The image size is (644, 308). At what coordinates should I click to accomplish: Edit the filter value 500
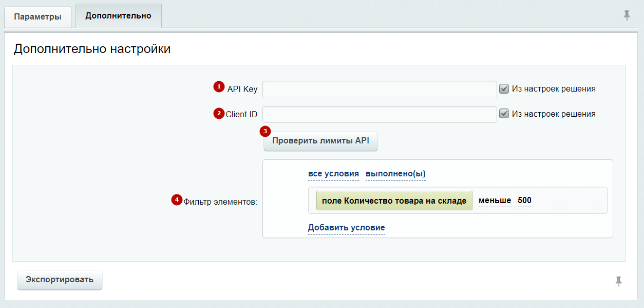(524, 201)
